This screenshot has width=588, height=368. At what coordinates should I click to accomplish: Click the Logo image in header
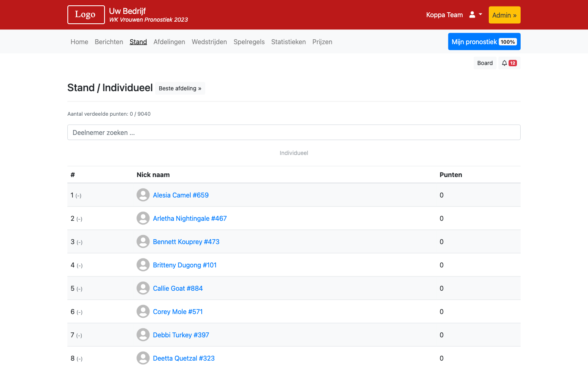point(86,15)
